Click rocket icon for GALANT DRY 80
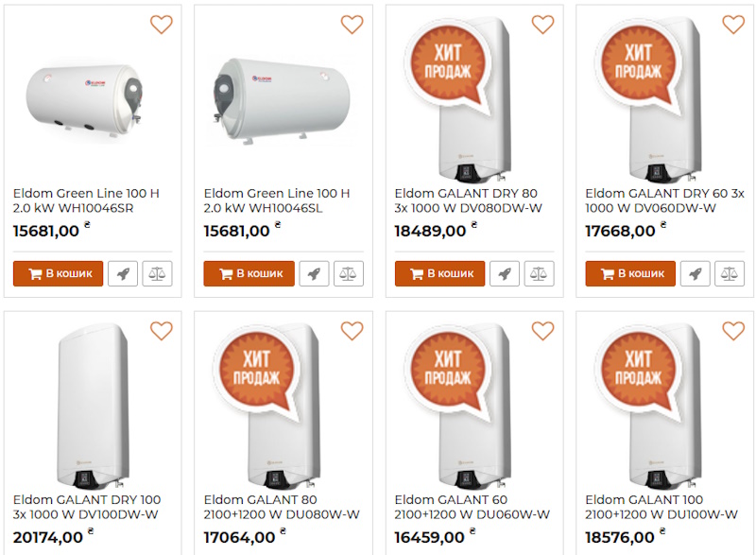This screenshot has height=555, width=756. coord(505,274)
